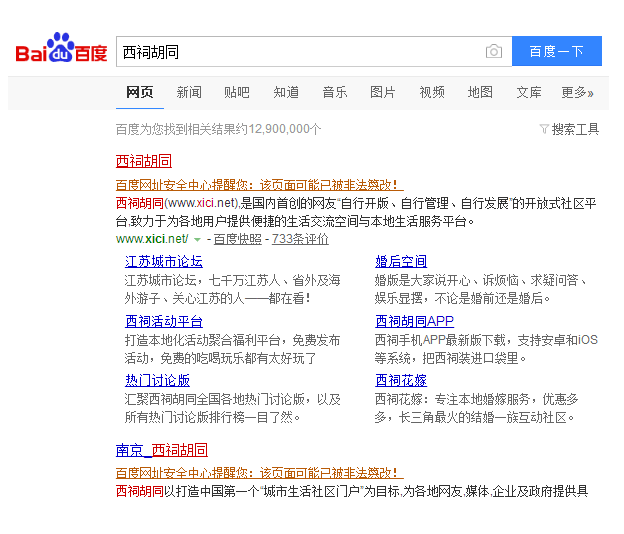This screenshot has height=534, width=624.
Task: Expand the 更多» menu
Action: point(577,92)
